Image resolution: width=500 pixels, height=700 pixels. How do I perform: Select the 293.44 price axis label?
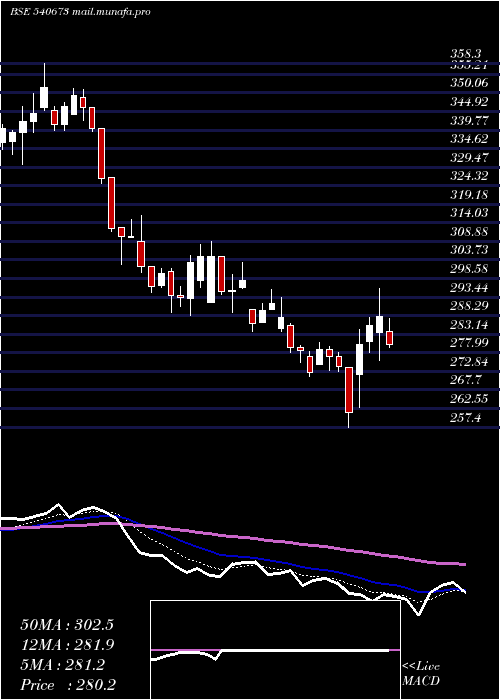(x=468, y=288)
